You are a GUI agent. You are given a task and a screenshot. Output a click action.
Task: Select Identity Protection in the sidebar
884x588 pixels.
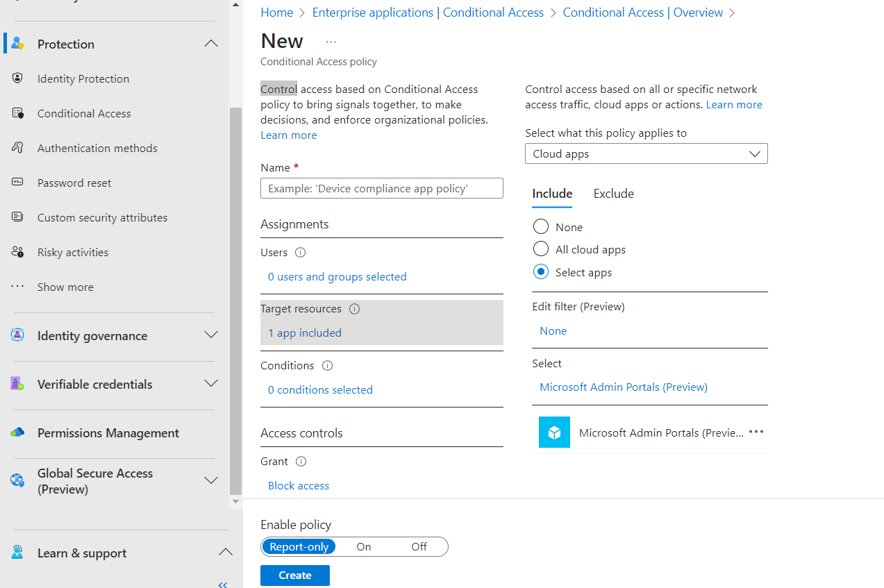click(x=83, y=78)
